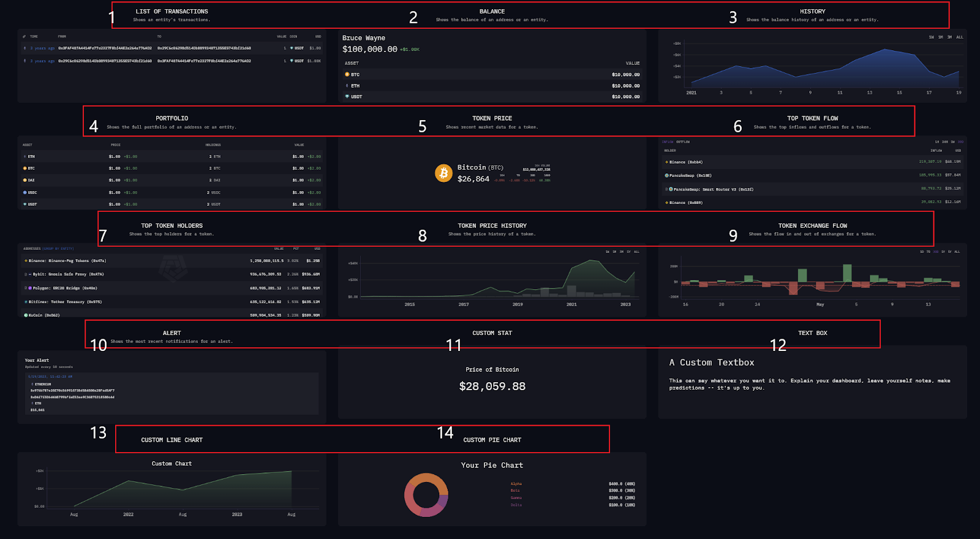Click the BTC icon in Portfolio table
The height and width of the screenshot is (539, 980).
coord(25,168)
